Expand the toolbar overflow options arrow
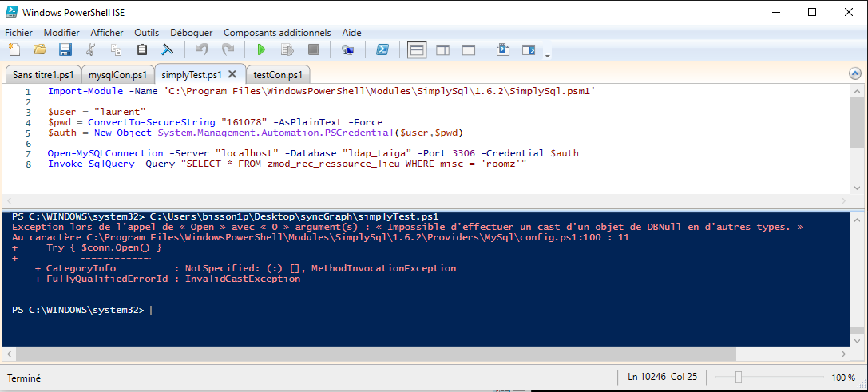 tap(547, 54)
